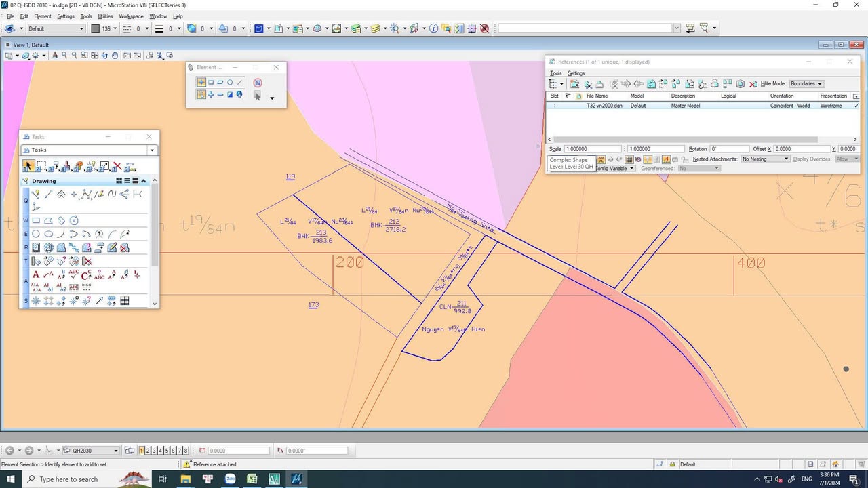Click the Delete Element red X tool
Screen dimensions: 868x488
pyautogui.click(x=117, y=166)
